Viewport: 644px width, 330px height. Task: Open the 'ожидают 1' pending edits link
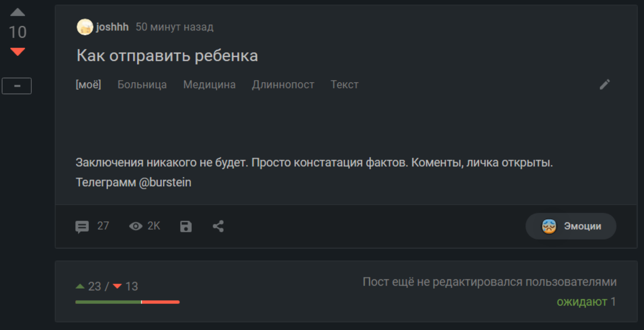[x=586, y=302]
